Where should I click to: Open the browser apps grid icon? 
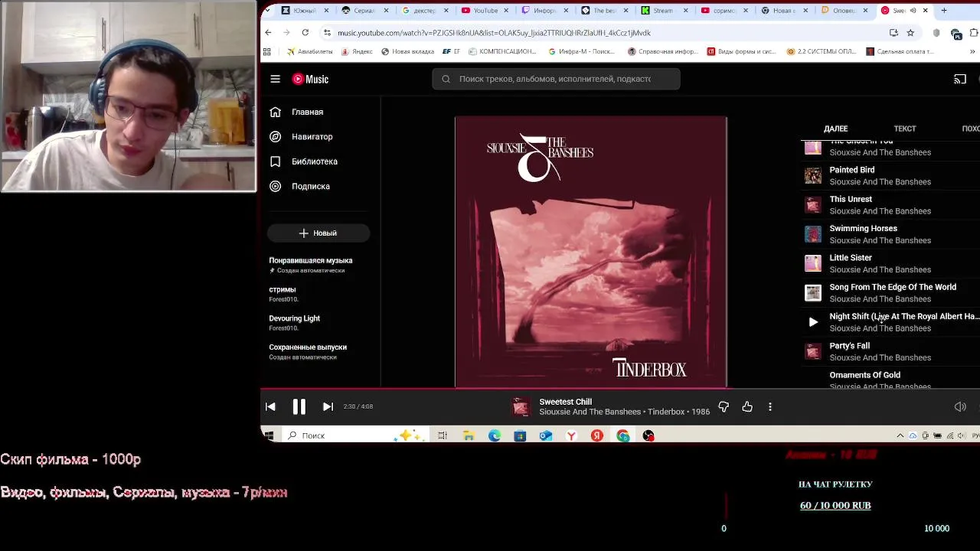pyautogui.click(x=267, y=52)
